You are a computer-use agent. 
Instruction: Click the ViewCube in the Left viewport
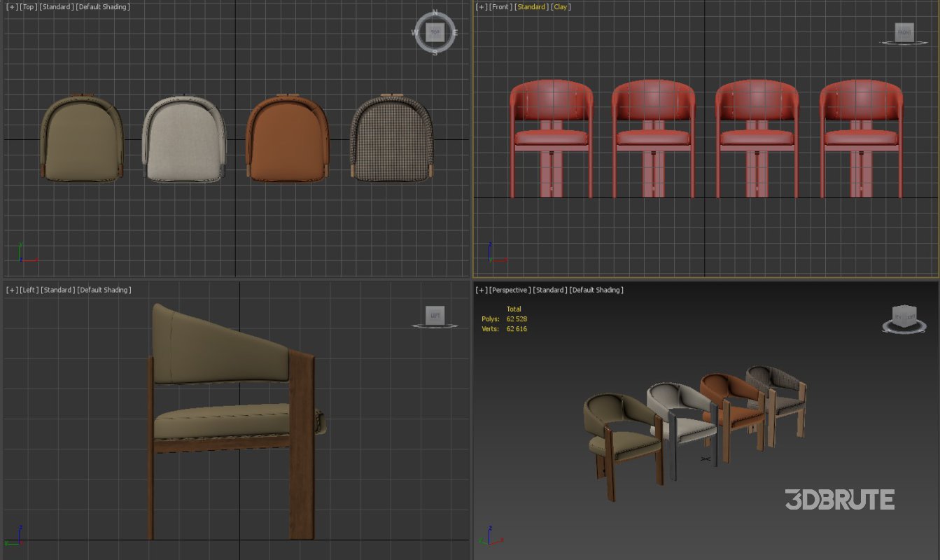(x=434, y=315)
